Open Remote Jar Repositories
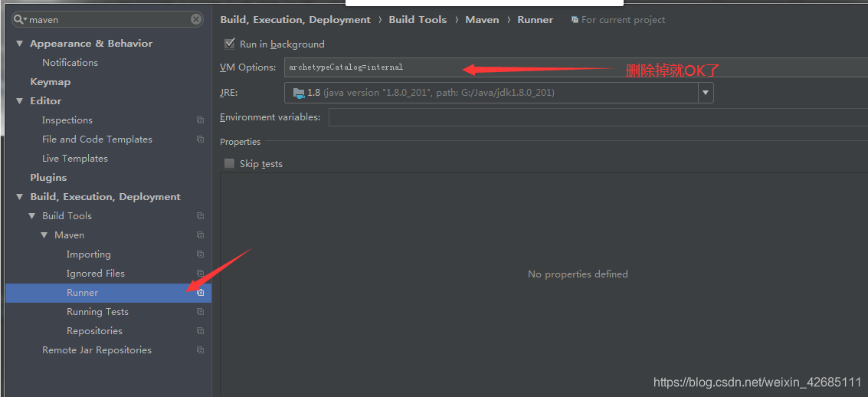The image size is (868, 397). tap(97, 350)
